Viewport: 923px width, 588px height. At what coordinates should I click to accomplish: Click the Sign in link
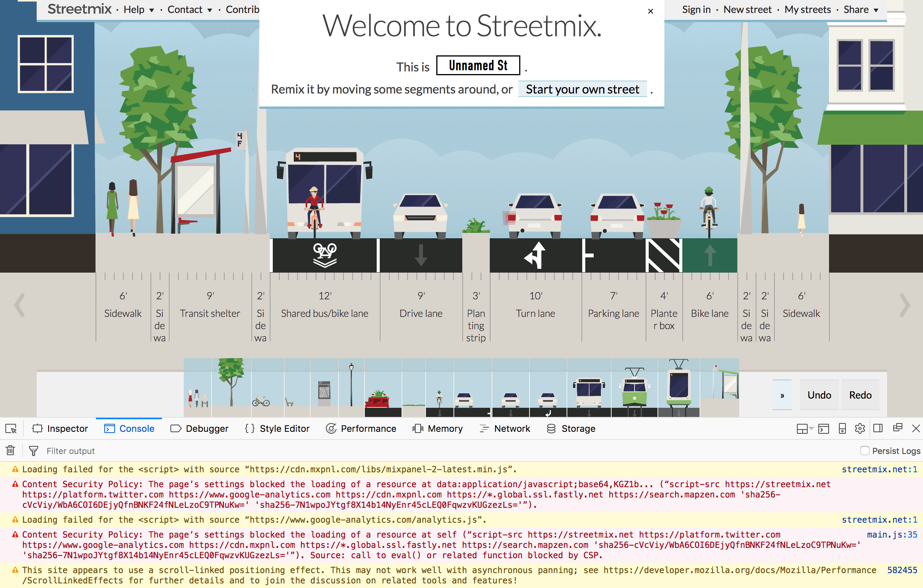point(696,10)
